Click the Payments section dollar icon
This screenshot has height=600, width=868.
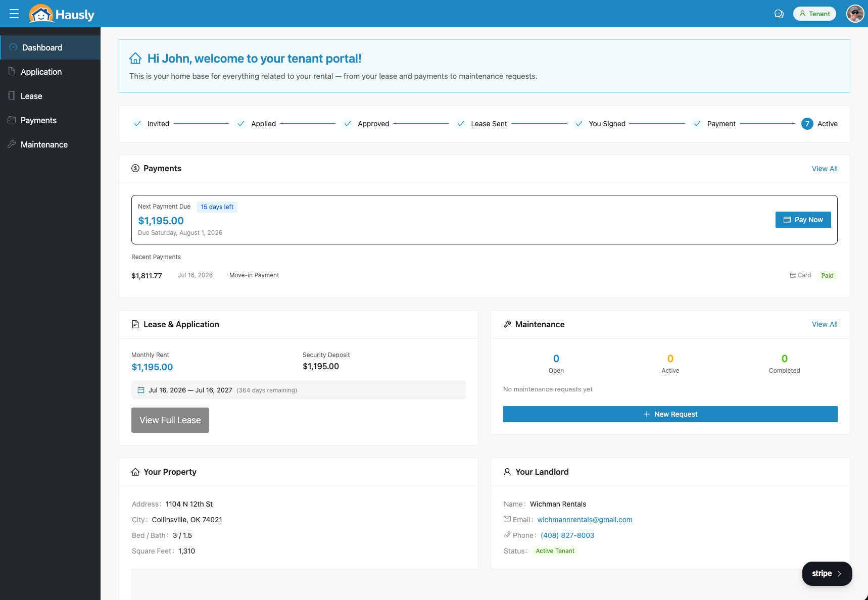(135, 168)
